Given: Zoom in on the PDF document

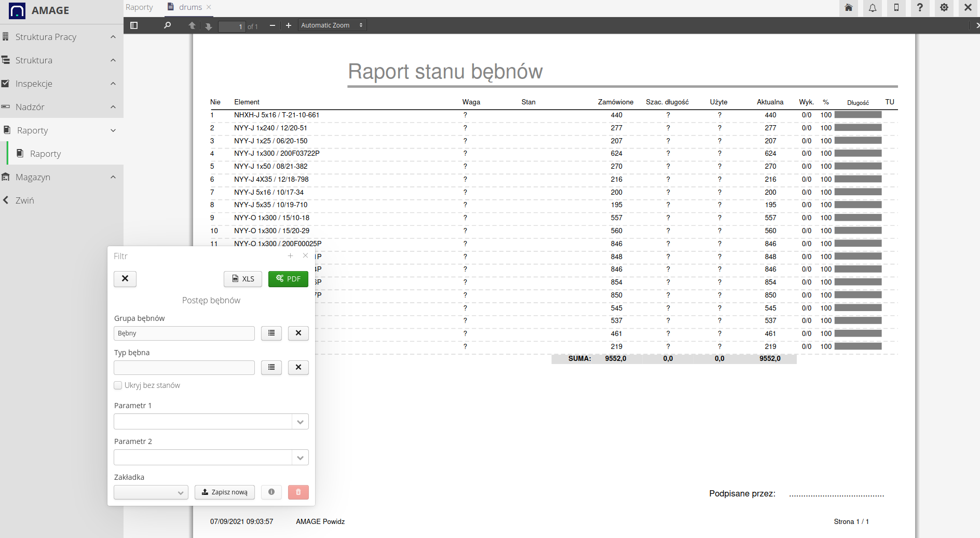Looking at the screenshot, I should (289, 25).
